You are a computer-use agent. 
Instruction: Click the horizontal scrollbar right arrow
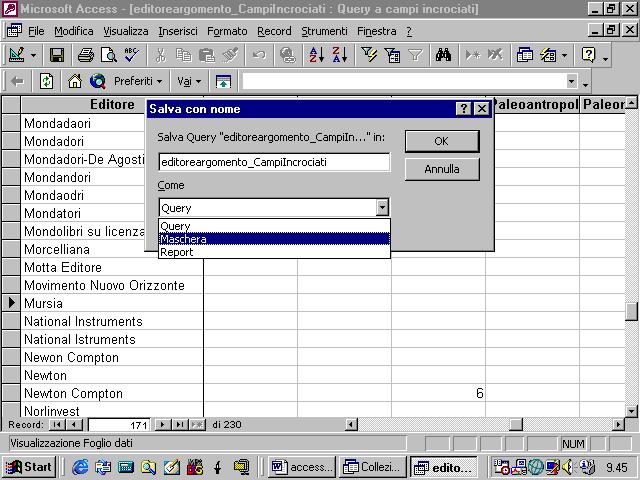[x=619, y=425]
